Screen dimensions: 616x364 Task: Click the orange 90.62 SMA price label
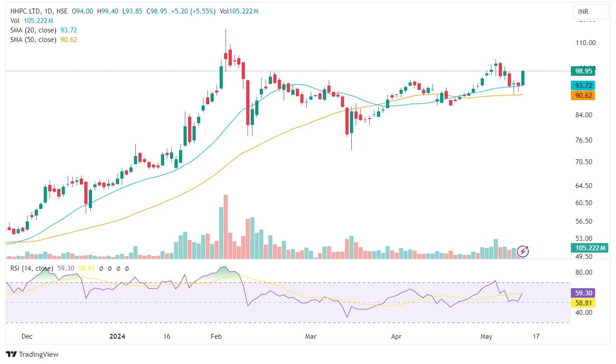(583, 95)
